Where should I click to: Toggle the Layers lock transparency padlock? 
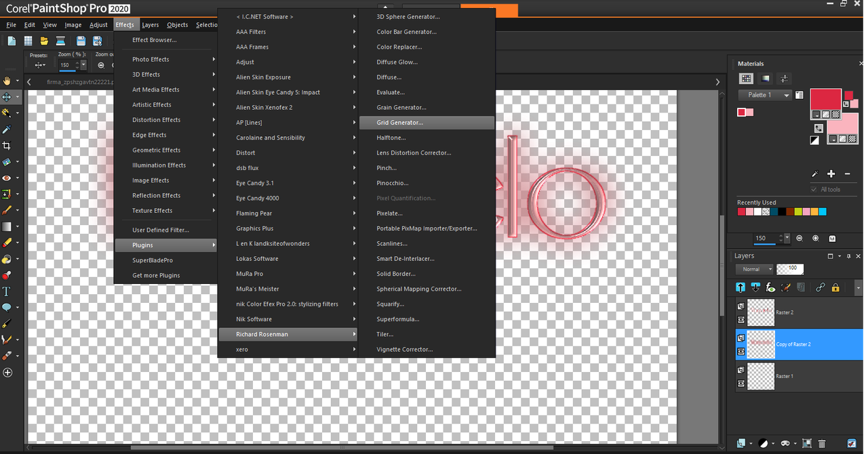[835, 287]
